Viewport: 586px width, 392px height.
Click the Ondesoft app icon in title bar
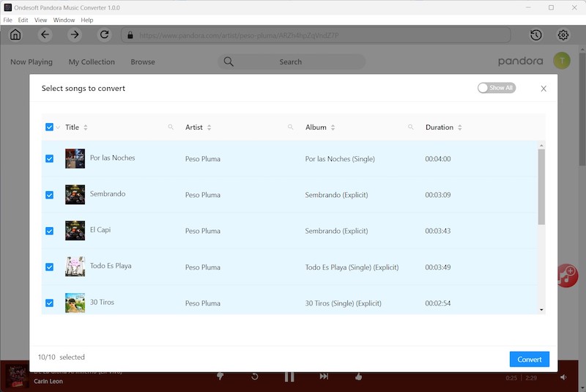8,7
